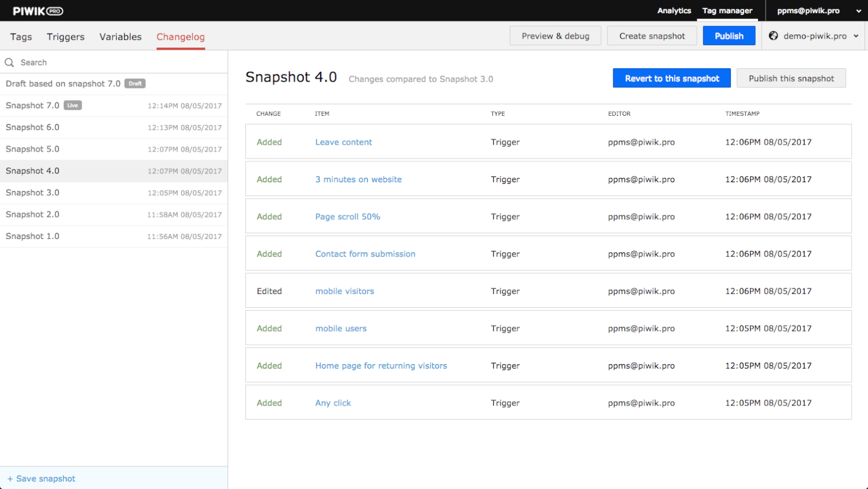Viewport: 868px width, 489px height.
Task: Click the Added status in Leave content row
Action: pyautogui.click(x=269, y=142)
